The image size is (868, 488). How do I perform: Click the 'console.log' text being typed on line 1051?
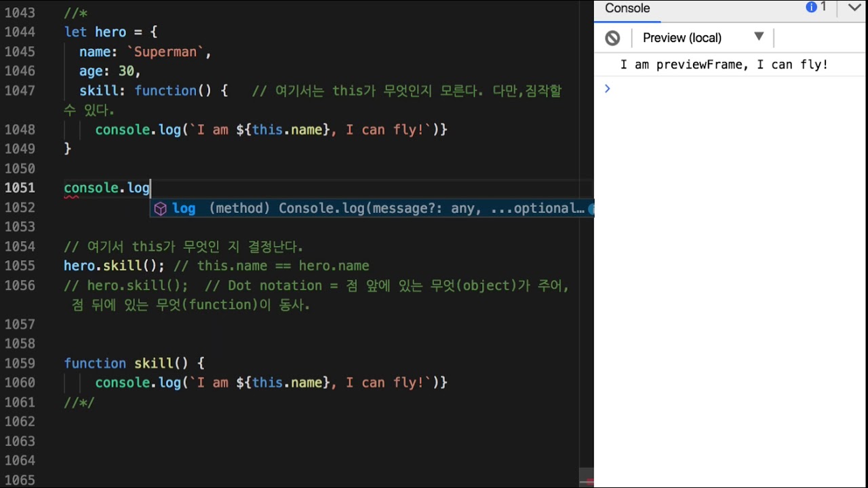point(106,188)
